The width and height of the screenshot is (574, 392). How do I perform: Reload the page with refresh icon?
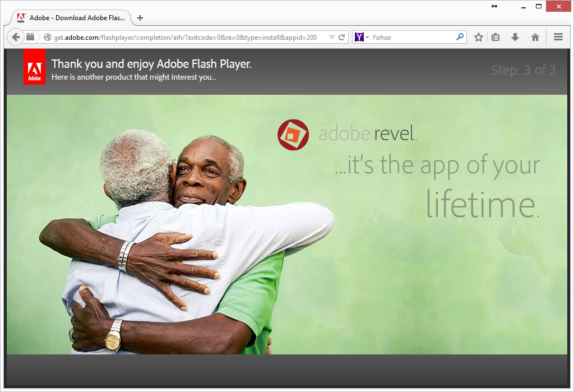(341, 37)
